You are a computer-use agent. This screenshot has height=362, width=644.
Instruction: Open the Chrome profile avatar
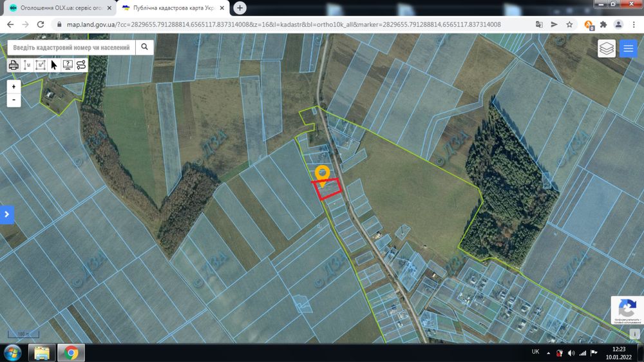(618, 24)
